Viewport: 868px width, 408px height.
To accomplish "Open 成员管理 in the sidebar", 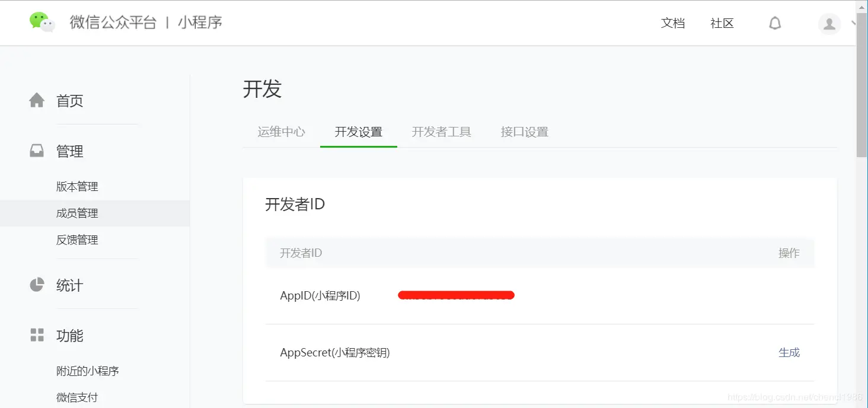I will (77, 213).
